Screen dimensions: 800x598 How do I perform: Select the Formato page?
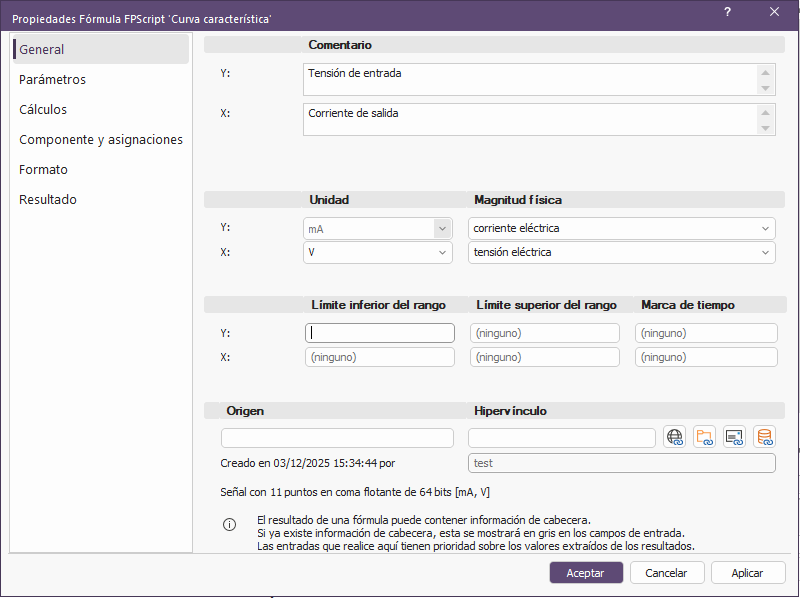pyautogui.click(x=43, y=170)
